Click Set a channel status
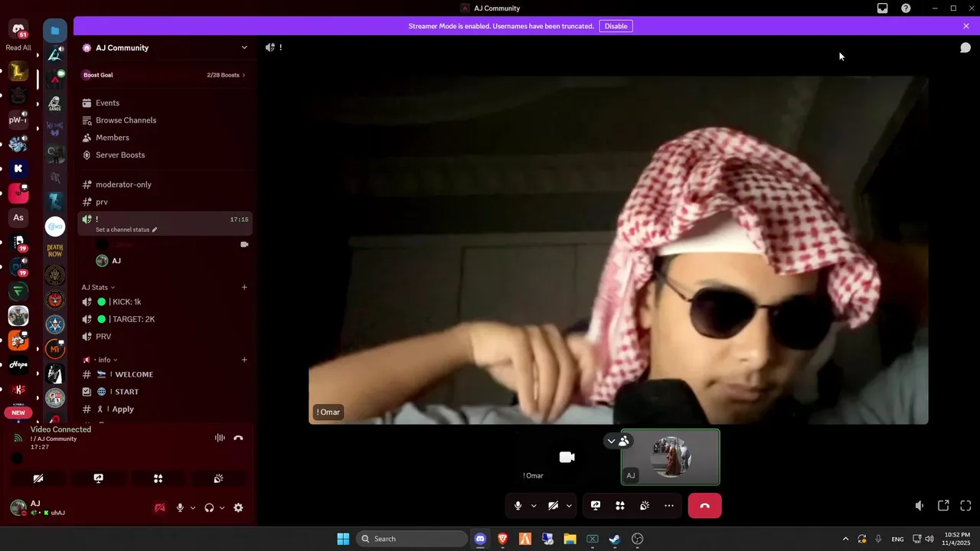 122,230
